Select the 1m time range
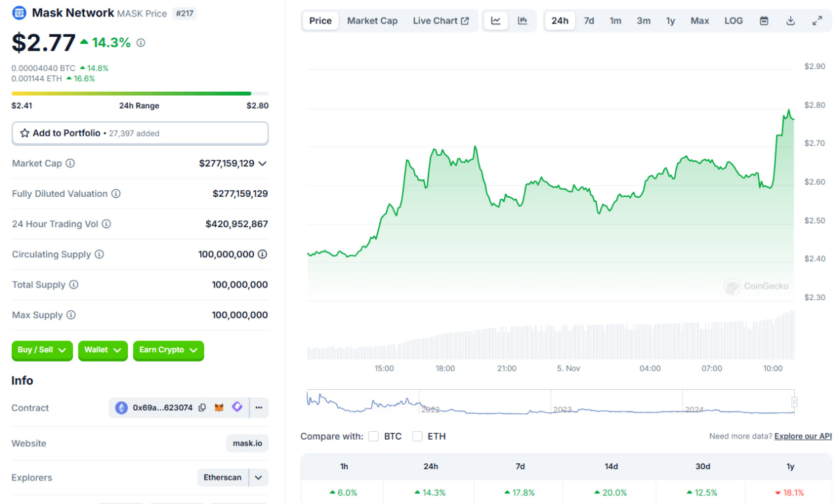 (616, 20)
